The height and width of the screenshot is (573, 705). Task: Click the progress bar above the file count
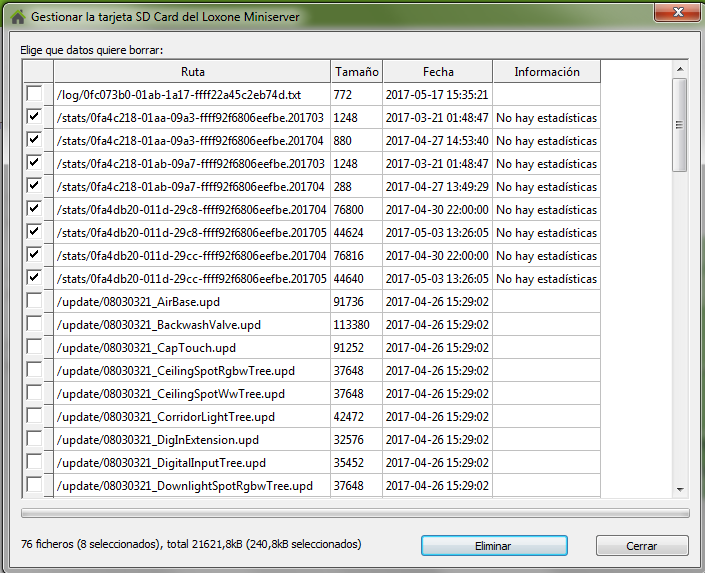pyautogui.click(x=354, y=514)
